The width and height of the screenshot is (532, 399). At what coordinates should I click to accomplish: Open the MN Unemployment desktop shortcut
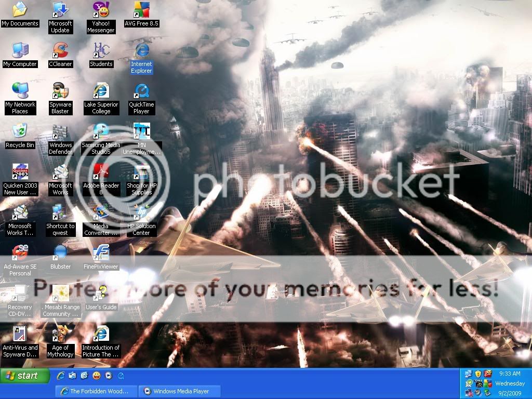[x=141, y=139]
